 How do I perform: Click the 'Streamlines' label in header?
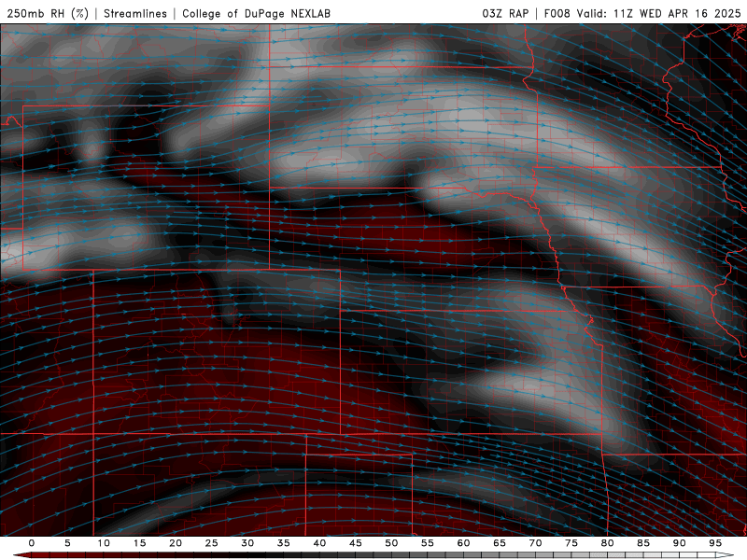(135, 13)
